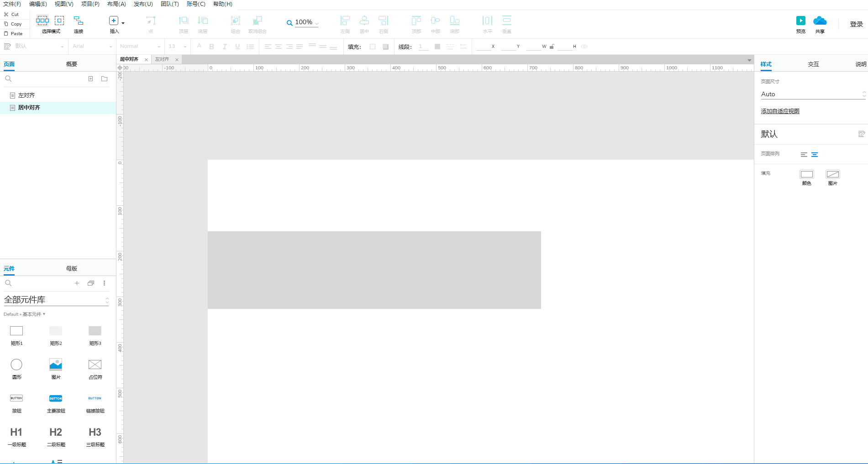Set page alignment to center
This screenshot has height=464, width=868.
815,155
